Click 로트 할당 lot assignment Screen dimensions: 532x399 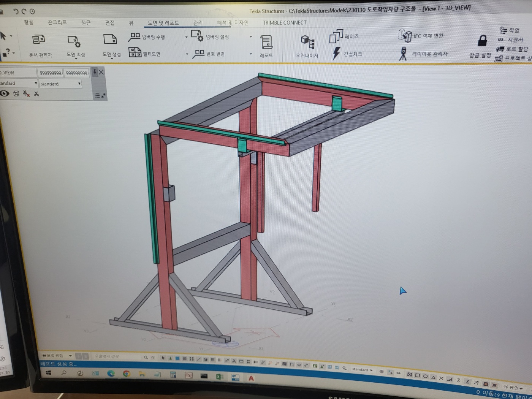[512, 49]
